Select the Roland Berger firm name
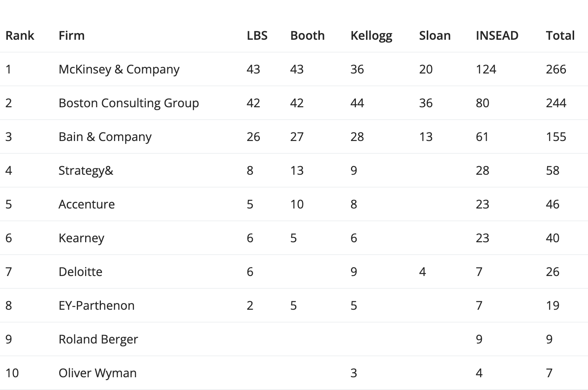The height and width of the screenshot is (390, 588). (x=98, y=339)
